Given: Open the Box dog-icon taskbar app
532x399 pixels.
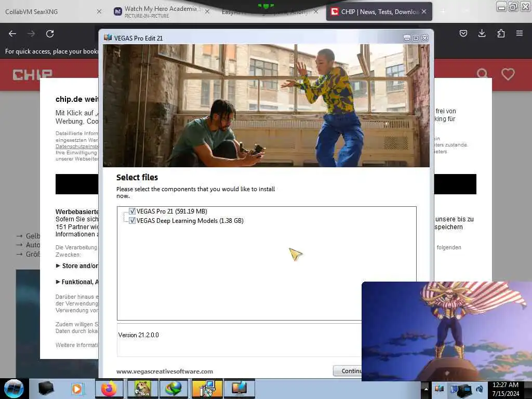Looking at the screenshot, I should [x=142, y=389].
